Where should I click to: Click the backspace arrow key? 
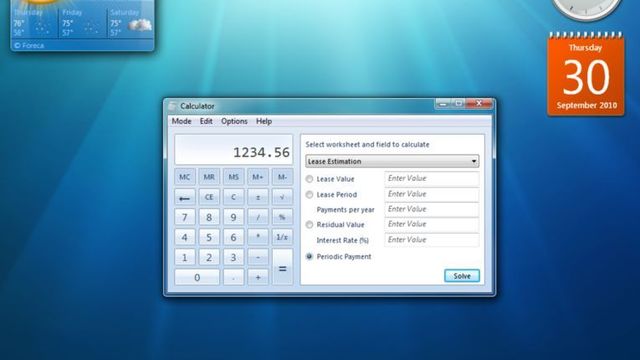[x=184, y=197]
